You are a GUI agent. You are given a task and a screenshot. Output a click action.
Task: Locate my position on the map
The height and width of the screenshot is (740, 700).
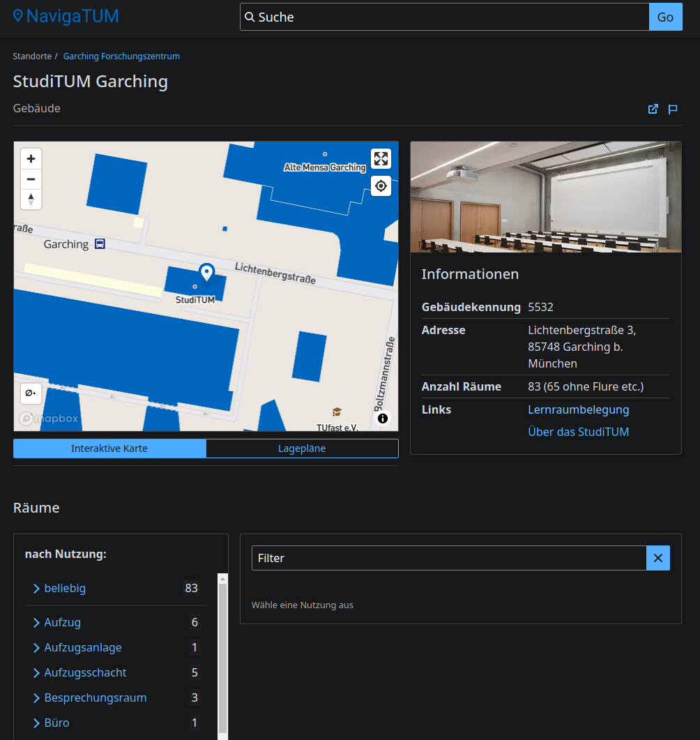pyautogui.click(x=381, y=186)
